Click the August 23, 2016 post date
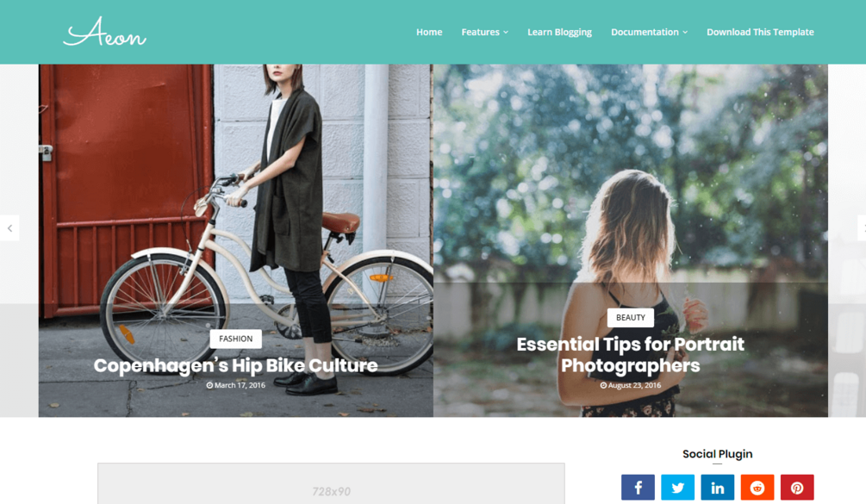The height and width of the screenshot is (504, 866). [x=630, y=385]
